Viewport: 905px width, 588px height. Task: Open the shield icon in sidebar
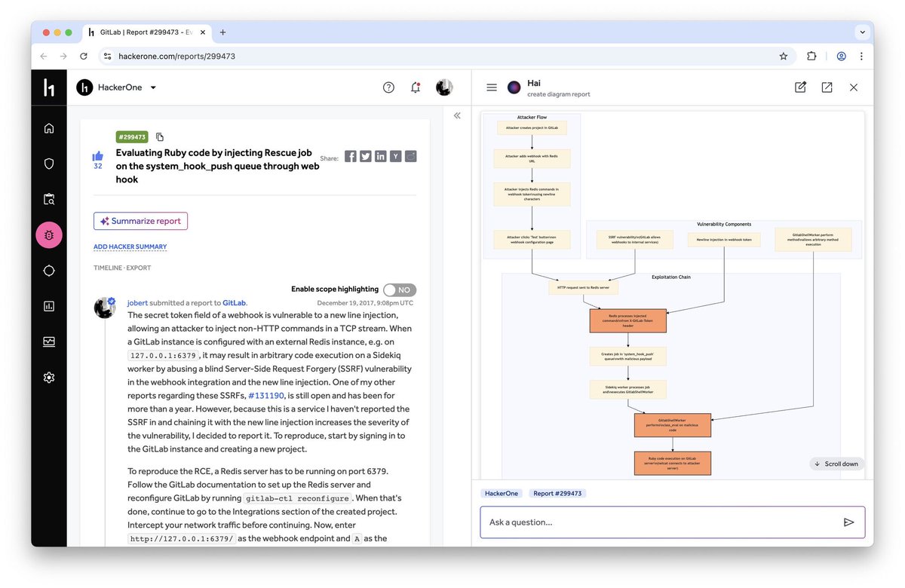[x=49, y=164]
